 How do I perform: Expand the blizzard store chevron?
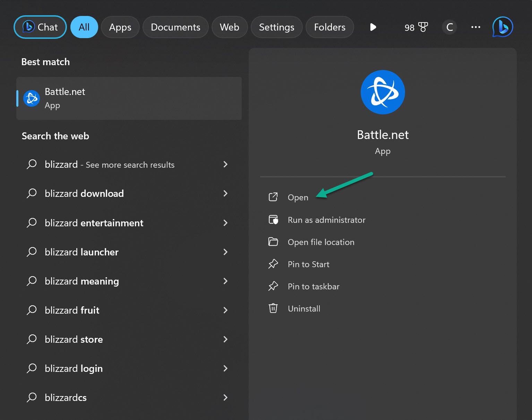225,339
